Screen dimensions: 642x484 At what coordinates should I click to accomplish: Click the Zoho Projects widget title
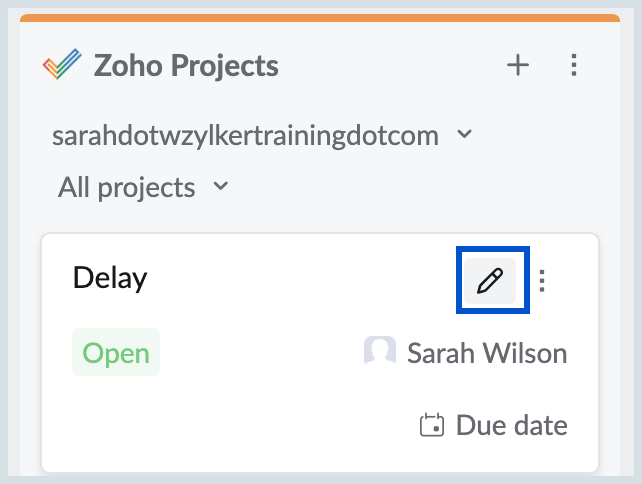coord(186,67)
